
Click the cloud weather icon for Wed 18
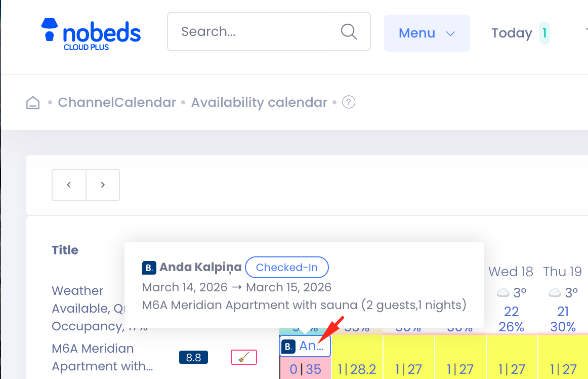coord(503,293)
